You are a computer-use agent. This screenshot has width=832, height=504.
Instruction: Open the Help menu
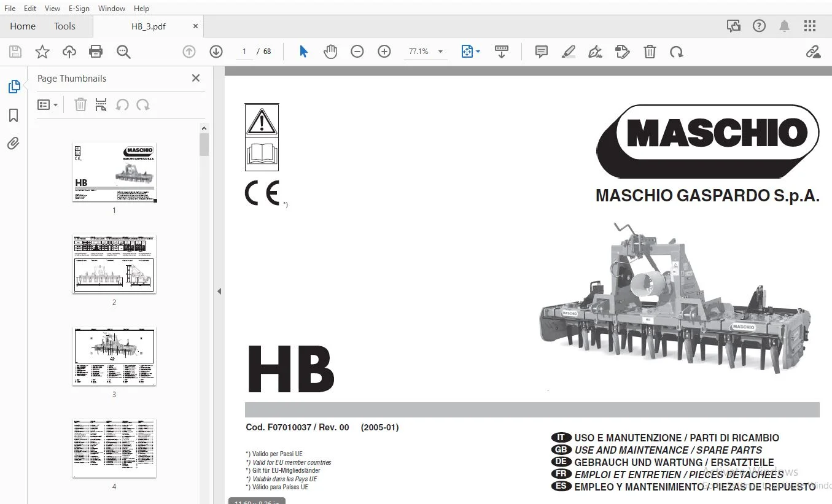pyautogui.click(x=141, y=9)
